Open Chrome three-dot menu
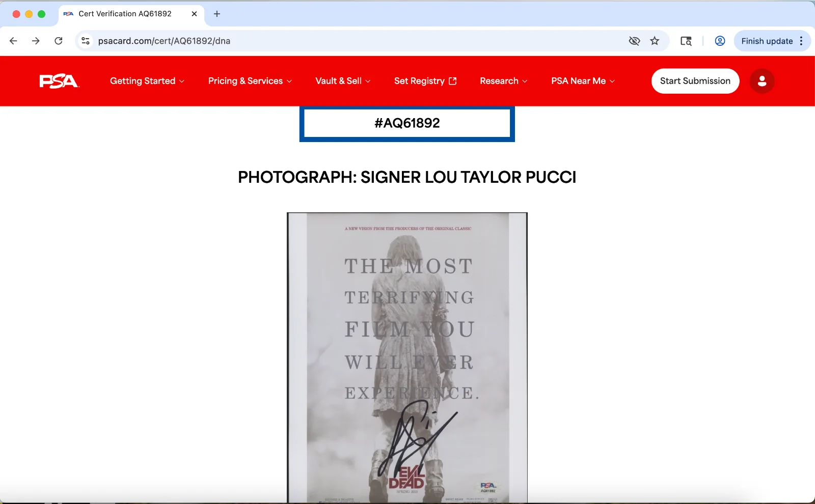This screenshot has width=815, height=504. click(801, 41)
